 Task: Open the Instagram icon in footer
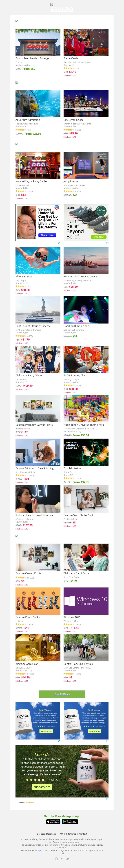pos(56,859)
